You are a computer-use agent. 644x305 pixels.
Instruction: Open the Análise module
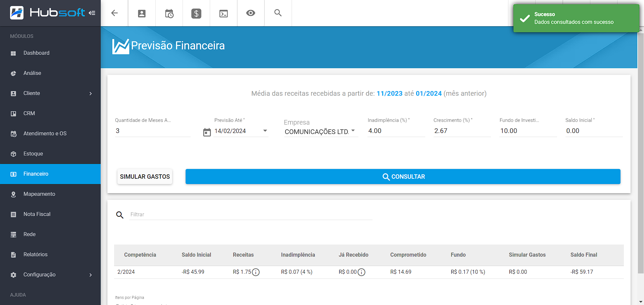(50, 73)
